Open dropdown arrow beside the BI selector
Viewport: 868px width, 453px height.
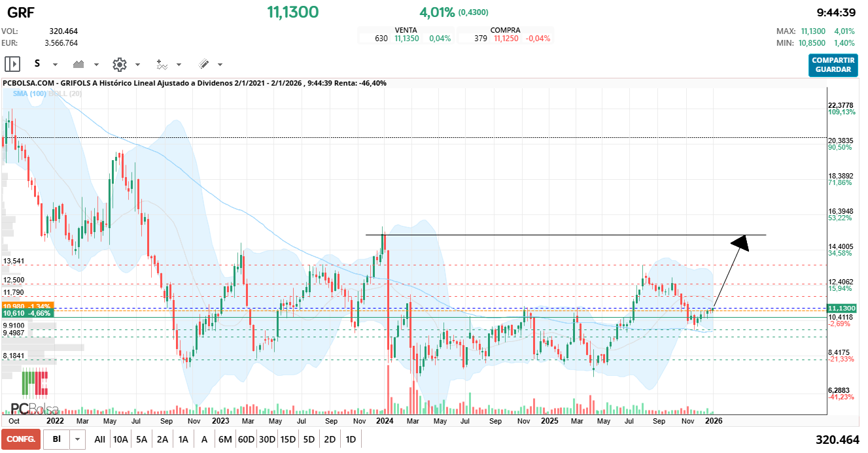[78, 439]
